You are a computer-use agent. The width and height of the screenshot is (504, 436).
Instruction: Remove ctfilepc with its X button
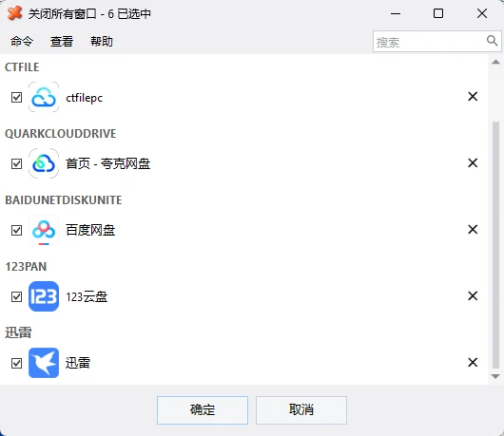coord(473,96)
